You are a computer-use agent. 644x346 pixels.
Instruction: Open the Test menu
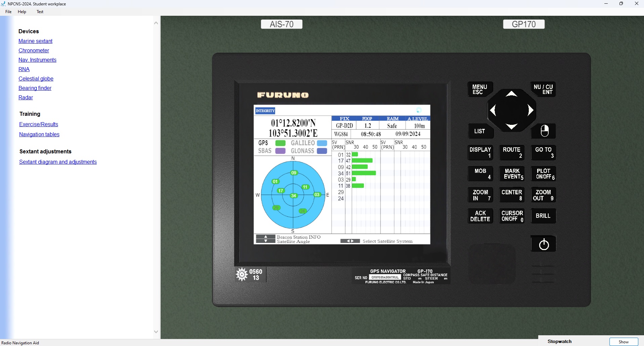(40, 12)
